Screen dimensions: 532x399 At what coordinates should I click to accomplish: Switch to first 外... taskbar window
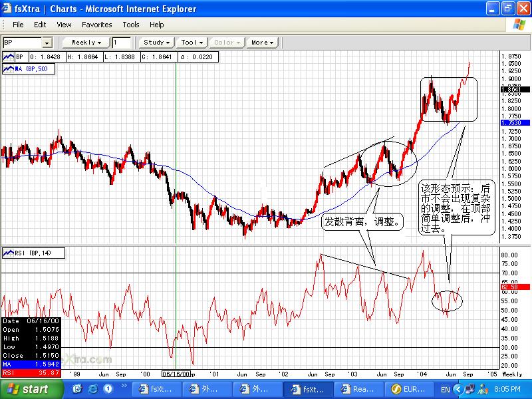(x=206, y=389)
